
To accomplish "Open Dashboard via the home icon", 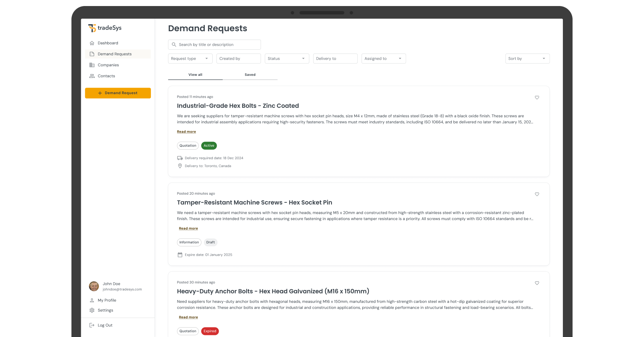I will [92, 43].
